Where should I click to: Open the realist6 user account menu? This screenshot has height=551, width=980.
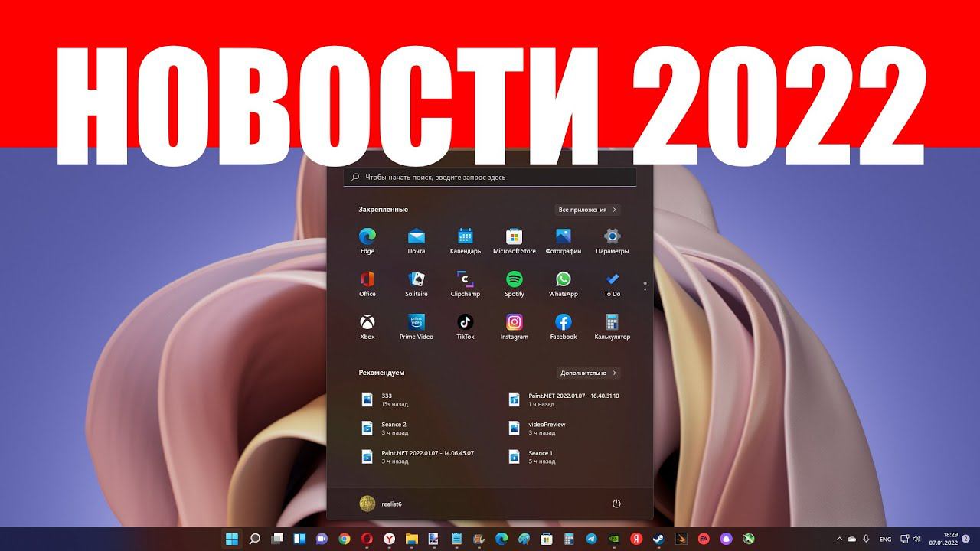[x=381, y=504]
